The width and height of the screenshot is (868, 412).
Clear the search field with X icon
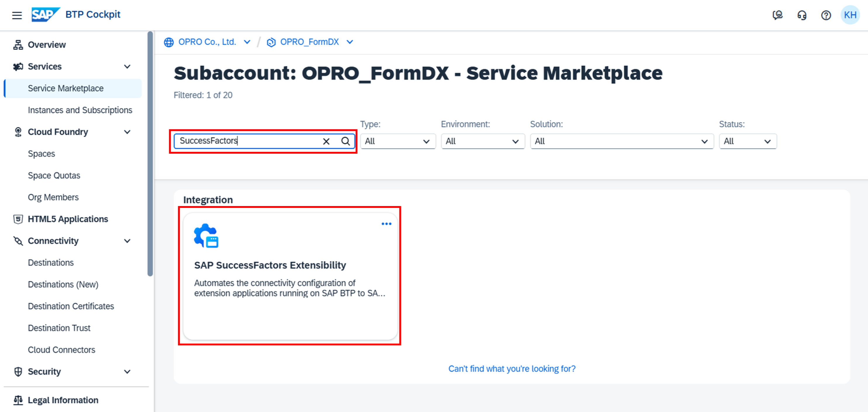326,141
